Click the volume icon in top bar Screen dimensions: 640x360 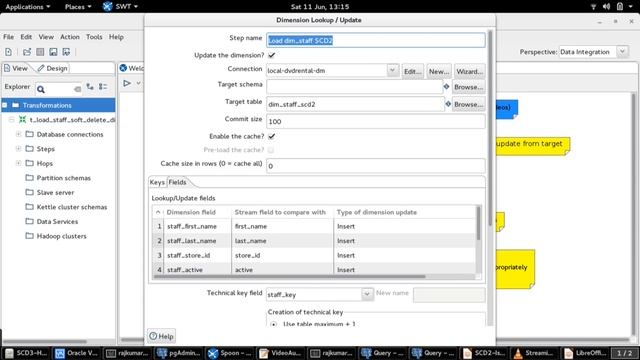[x=607, y=7]
